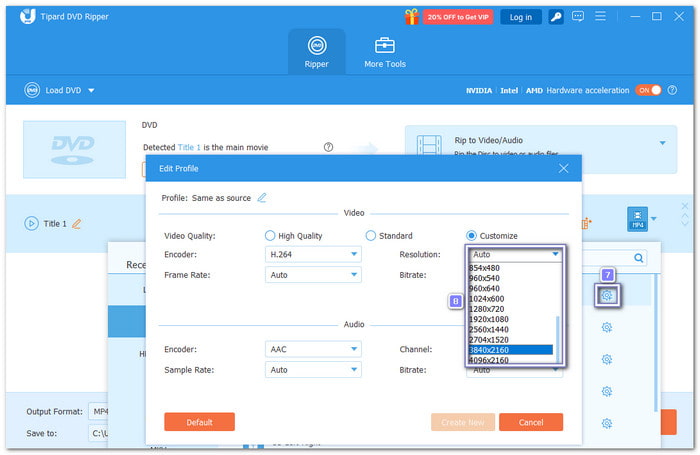Open the Ripper tab
The width and height of the screenshot is (700, 455).
(x=317, y=52)
